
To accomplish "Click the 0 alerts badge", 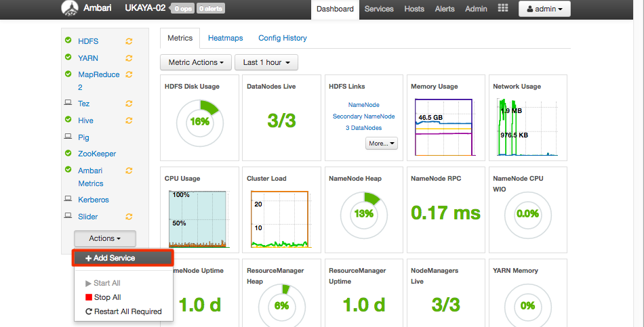I will [211, 8].
